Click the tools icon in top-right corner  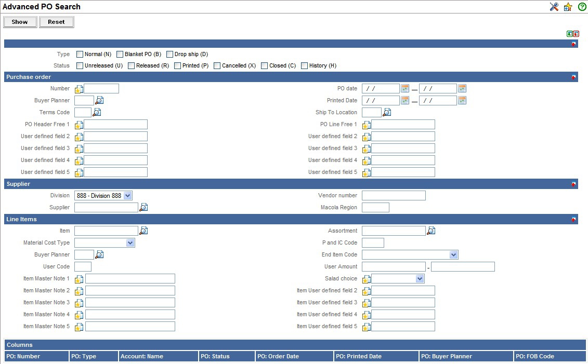pos(554,7)
